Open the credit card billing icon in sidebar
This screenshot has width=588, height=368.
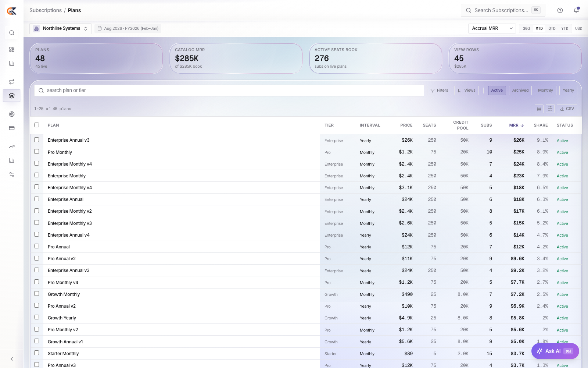click(x=12, y=128)
